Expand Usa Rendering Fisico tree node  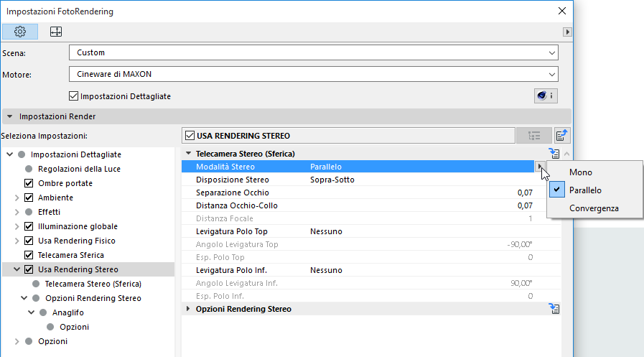pyautogui.click(x=17, y=241)
